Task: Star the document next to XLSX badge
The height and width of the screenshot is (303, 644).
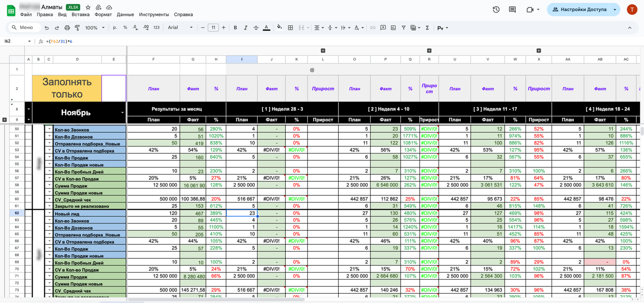Action: click(88, 7)
